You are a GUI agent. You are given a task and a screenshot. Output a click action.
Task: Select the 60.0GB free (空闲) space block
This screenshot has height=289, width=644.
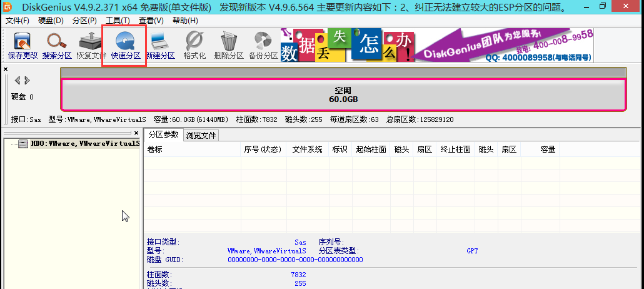click(343, 95)
